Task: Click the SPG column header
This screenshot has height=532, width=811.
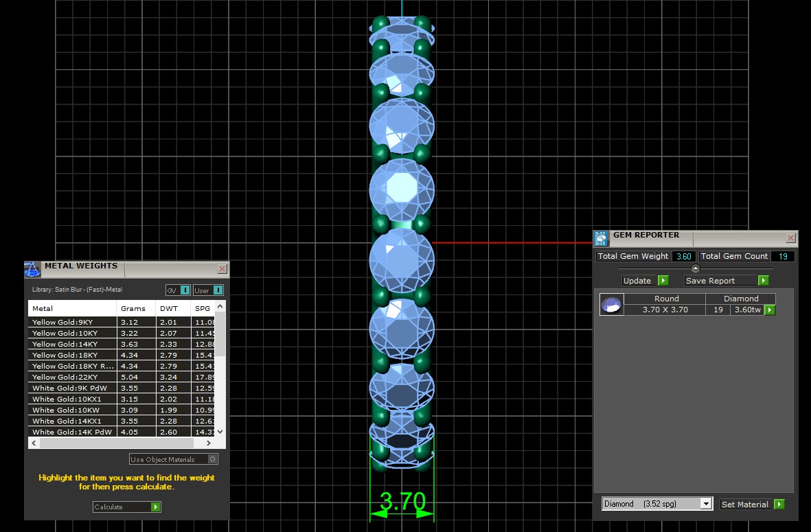Action: (x=203, y=309)
